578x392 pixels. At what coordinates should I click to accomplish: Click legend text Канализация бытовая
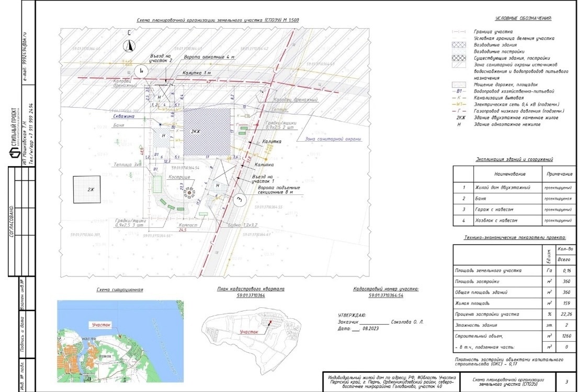(x=498, y=98)
